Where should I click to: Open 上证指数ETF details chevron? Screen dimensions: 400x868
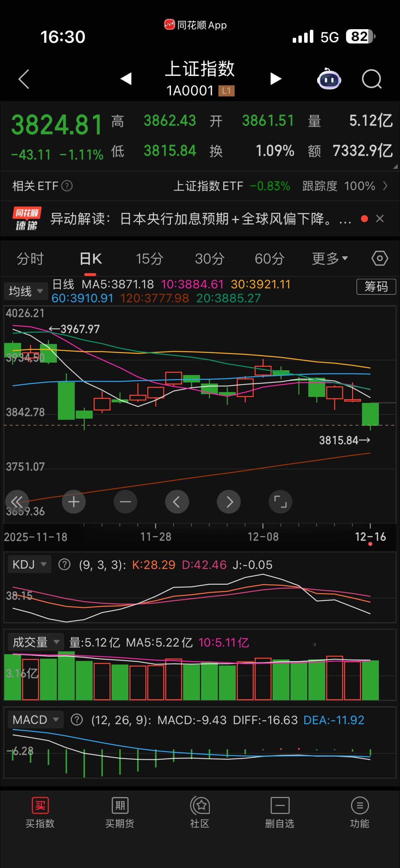[385, 186]
